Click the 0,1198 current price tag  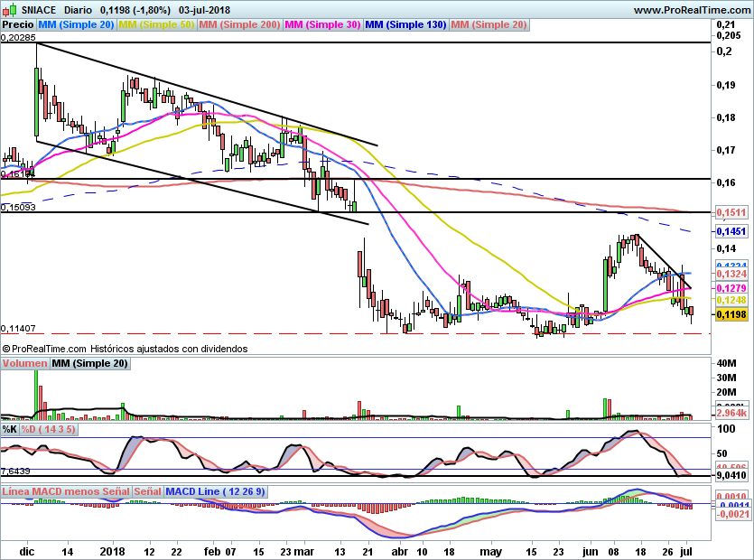(731, 314)
